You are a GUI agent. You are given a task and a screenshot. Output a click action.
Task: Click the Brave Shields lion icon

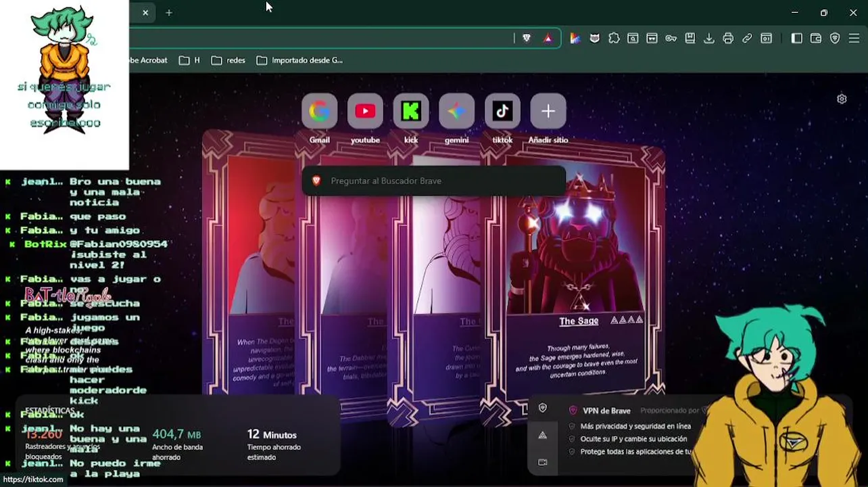527,39
